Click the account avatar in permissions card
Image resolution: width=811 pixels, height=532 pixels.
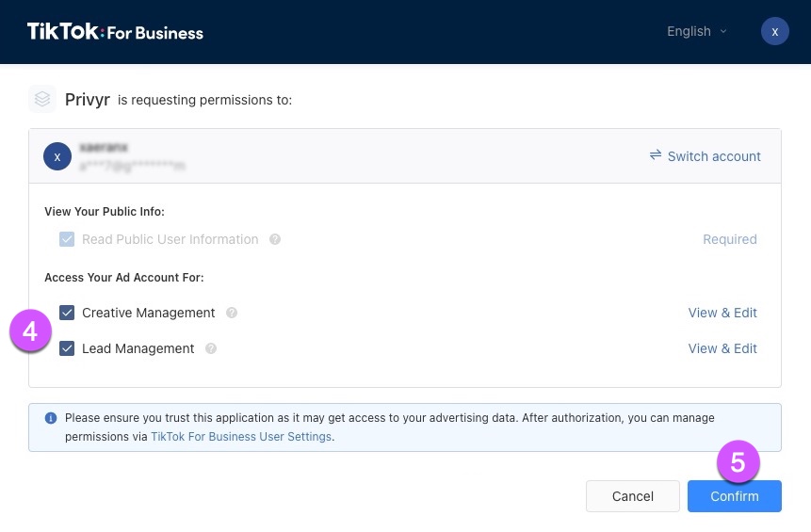pos(57,156)
